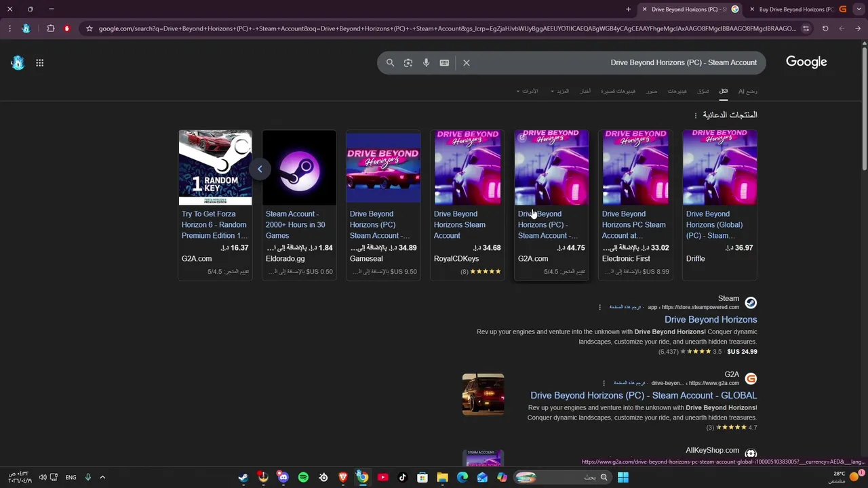The image size is (868, 488).
Task: Click the G2A.com seller name under 44.75 product
Action: click(533, 258)
